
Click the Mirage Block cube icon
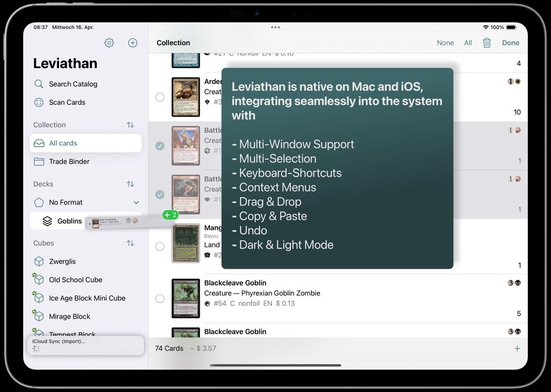38,315
